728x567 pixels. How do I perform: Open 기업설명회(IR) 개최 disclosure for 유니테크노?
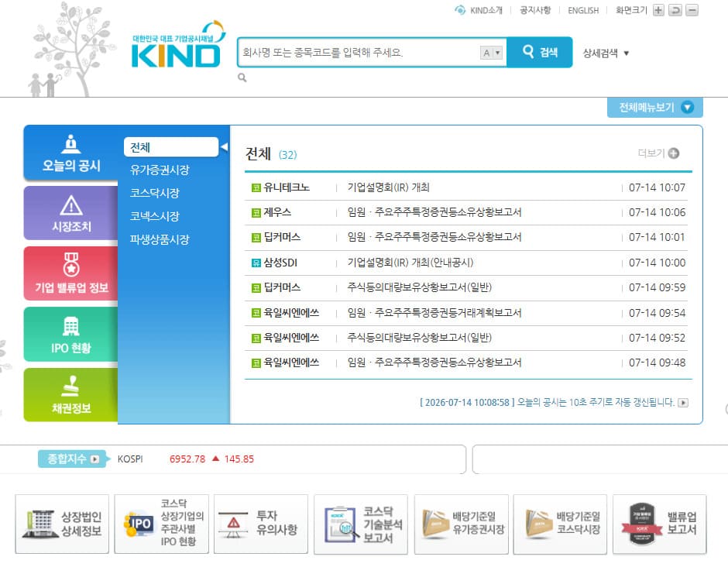(388, 187)
